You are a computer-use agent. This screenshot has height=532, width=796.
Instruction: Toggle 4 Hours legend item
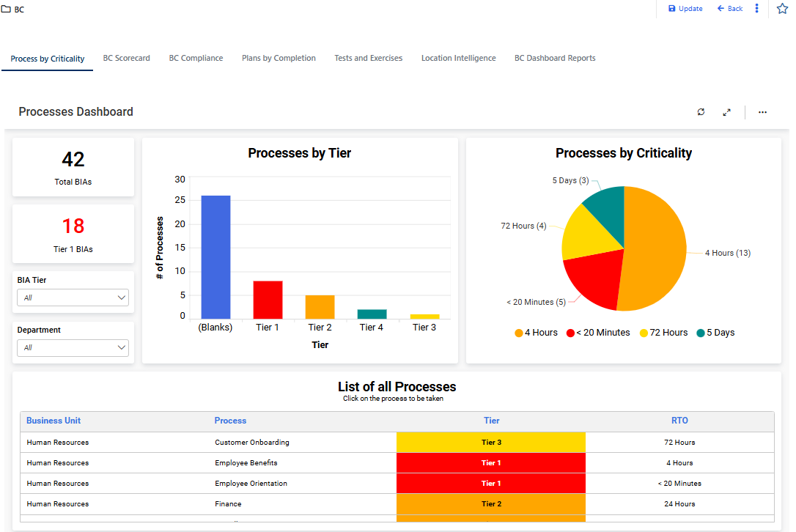click(x=536, y=333)
